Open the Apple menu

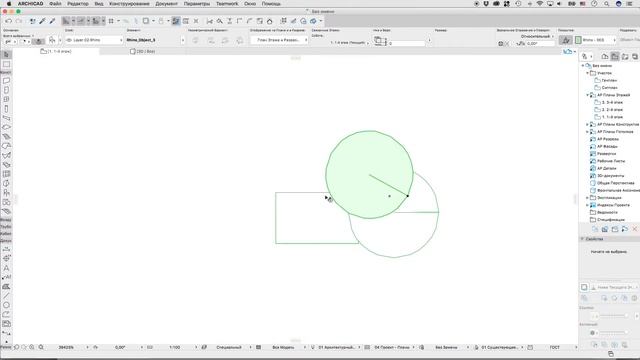(x=9, y=4)
